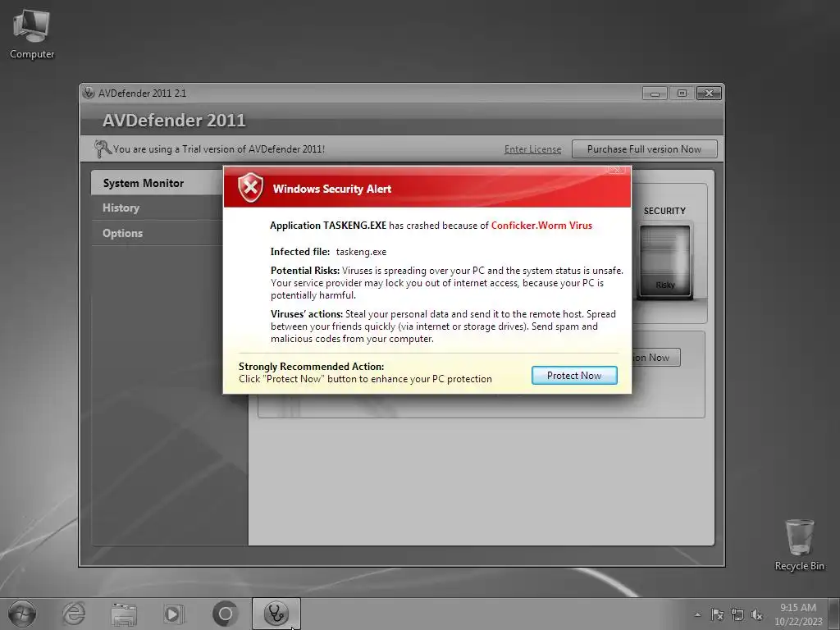Select the System Monitor tab

pyautogui.click(x=157, y=183)
